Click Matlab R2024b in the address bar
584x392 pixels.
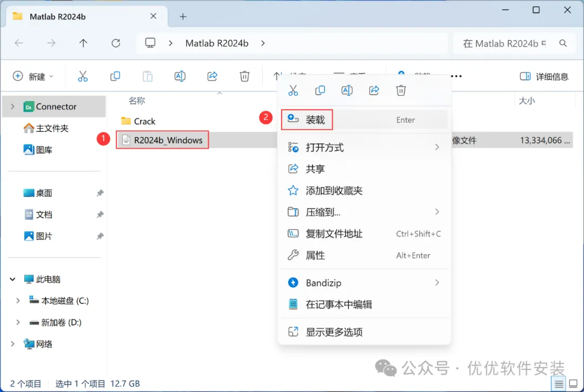coord(217,43)
